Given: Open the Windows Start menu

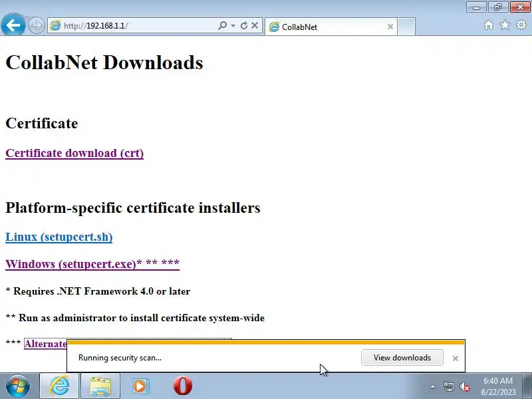Looking at the screenshot, I should tap(18, 386).
